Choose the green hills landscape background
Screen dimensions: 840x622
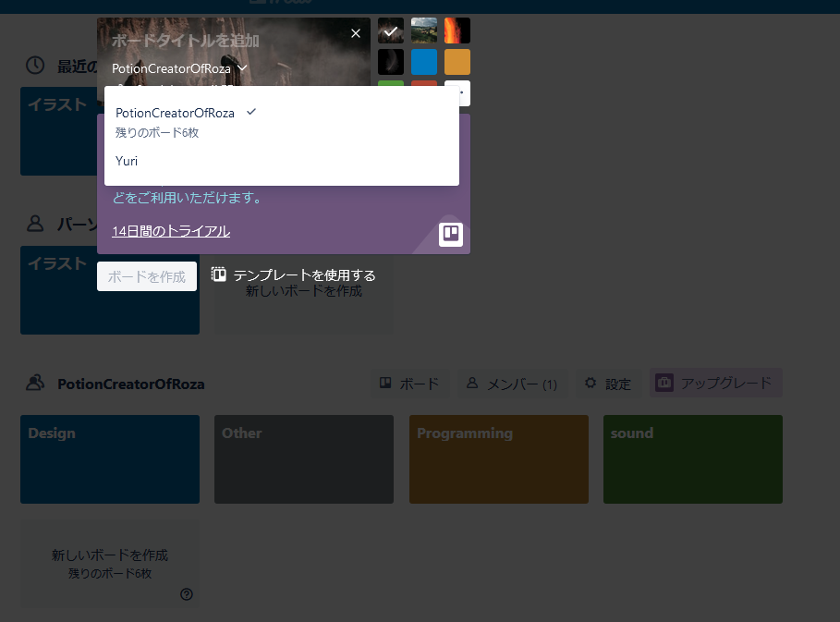424,30
